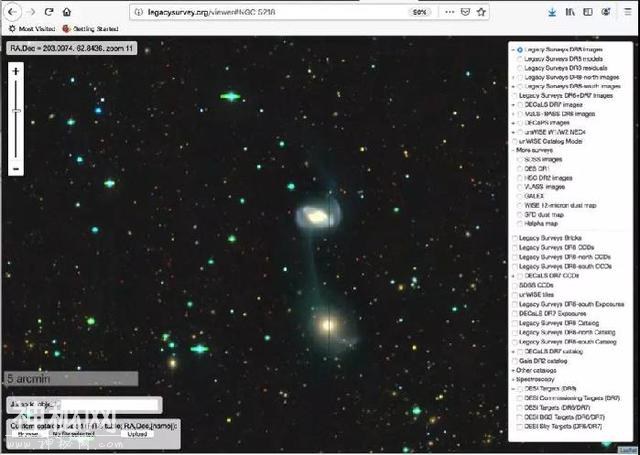Open the Most Visited bookmarks item

click(32, 29)
